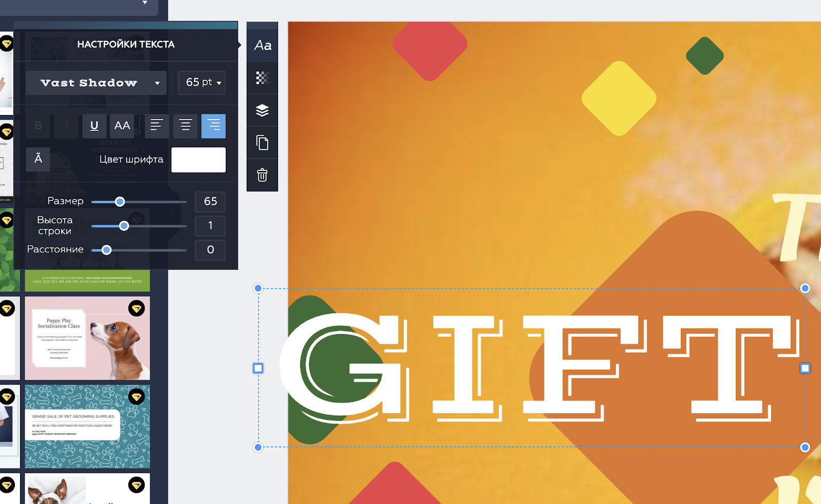
Task: Select the GIFT text on canvas
Action: pyautogui.click(x=539, y=367)
